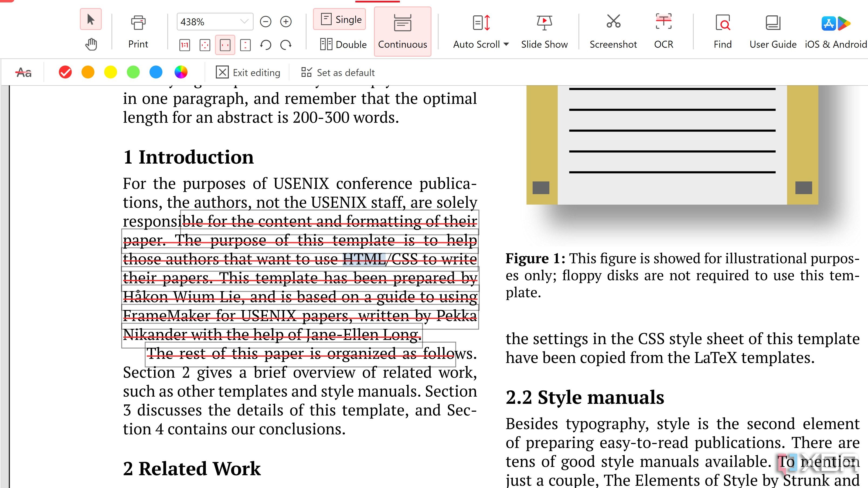Viewport: 868px width, 488px height.
Task: Click the '1 Introduction' heading
Action: tap(188, 157)
